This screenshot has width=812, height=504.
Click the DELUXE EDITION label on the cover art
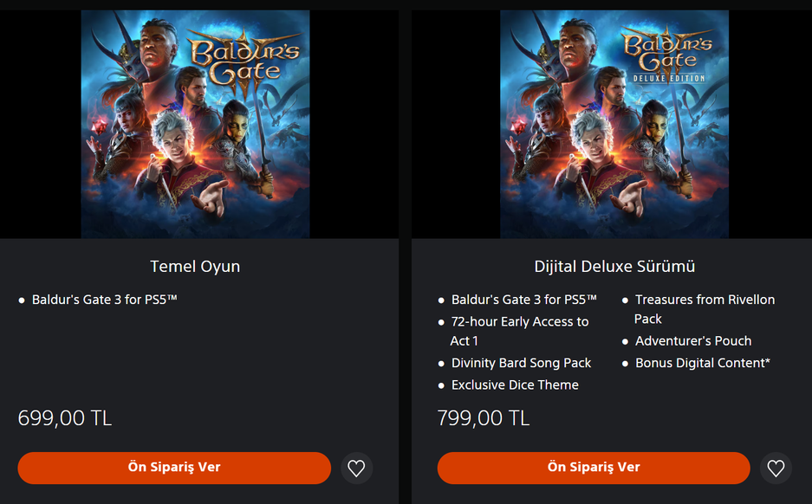[x=668, y=79]
